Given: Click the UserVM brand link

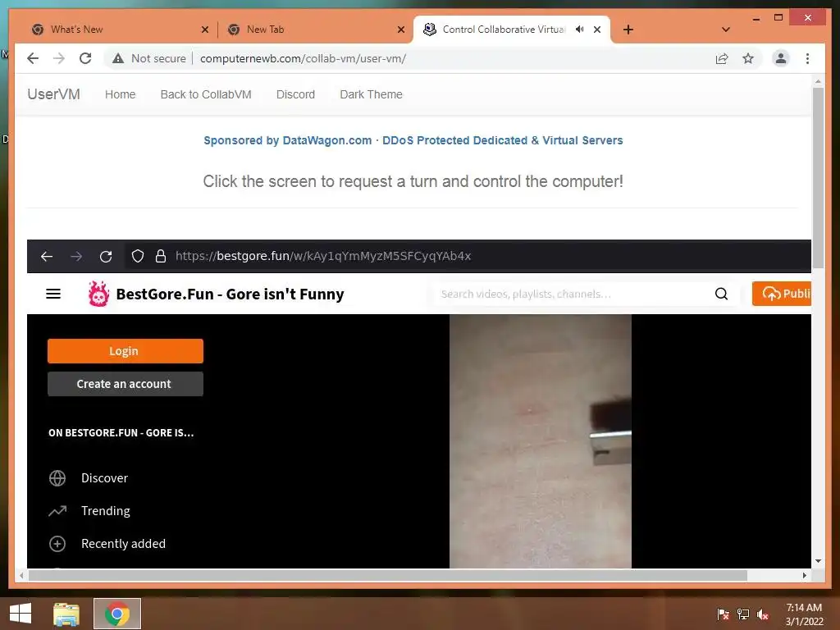Looking at the screenshot, I should point(53,94).
